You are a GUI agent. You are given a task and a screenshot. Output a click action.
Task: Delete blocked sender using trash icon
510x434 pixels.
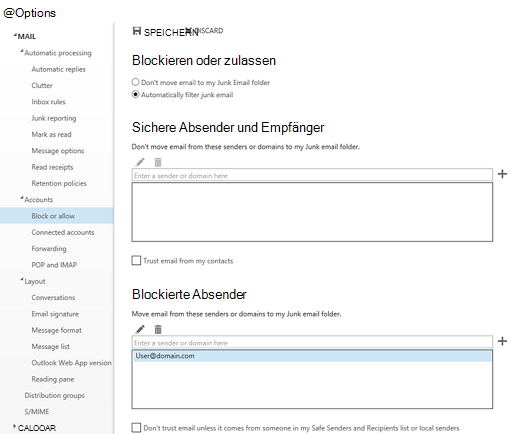pos(158,329)
